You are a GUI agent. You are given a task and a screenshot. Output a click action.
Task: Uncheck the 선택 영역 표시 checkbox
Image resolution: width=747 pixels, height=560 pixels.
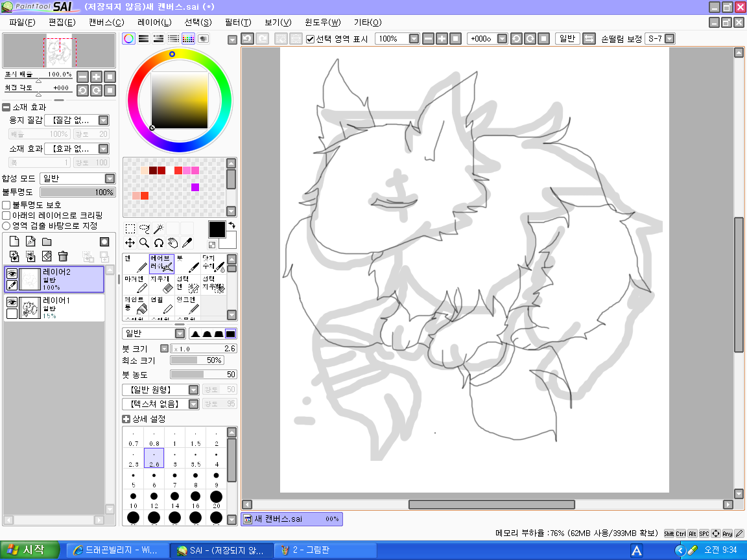point(310,39)
